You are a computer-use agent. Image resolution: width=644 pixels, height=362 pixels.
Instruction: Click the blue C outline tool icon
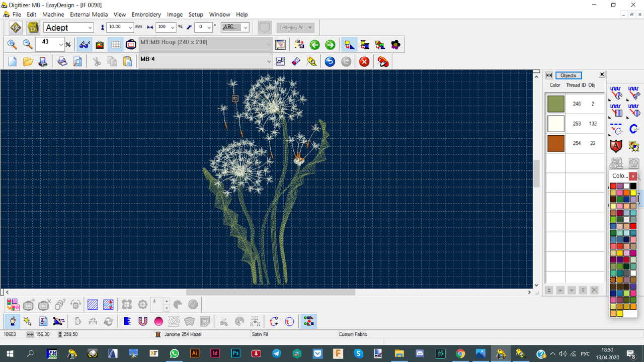coord(634,129)
